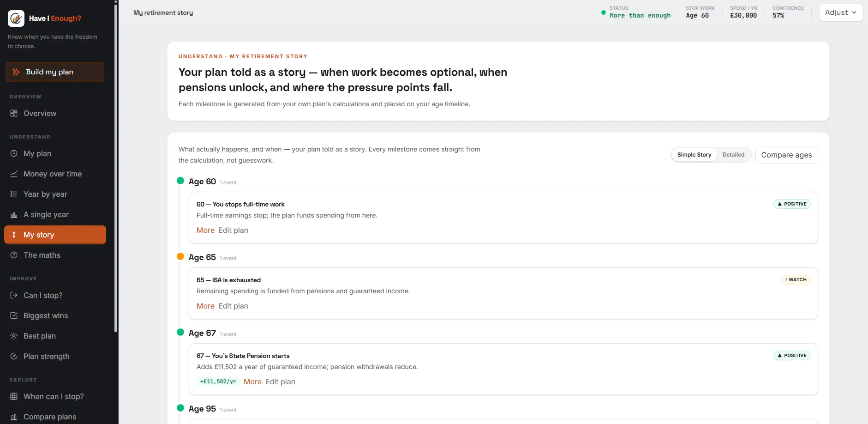The width and height of the screenshot is (868, 424).
Task: Go to My plan in sidebar
Action: 55,153
